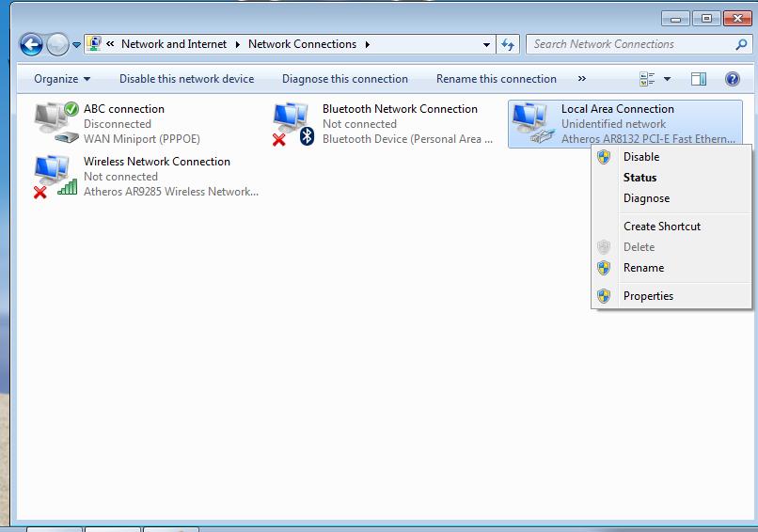
Task: Click WAN Miniport (PPPOE) text
Action: 142,139
